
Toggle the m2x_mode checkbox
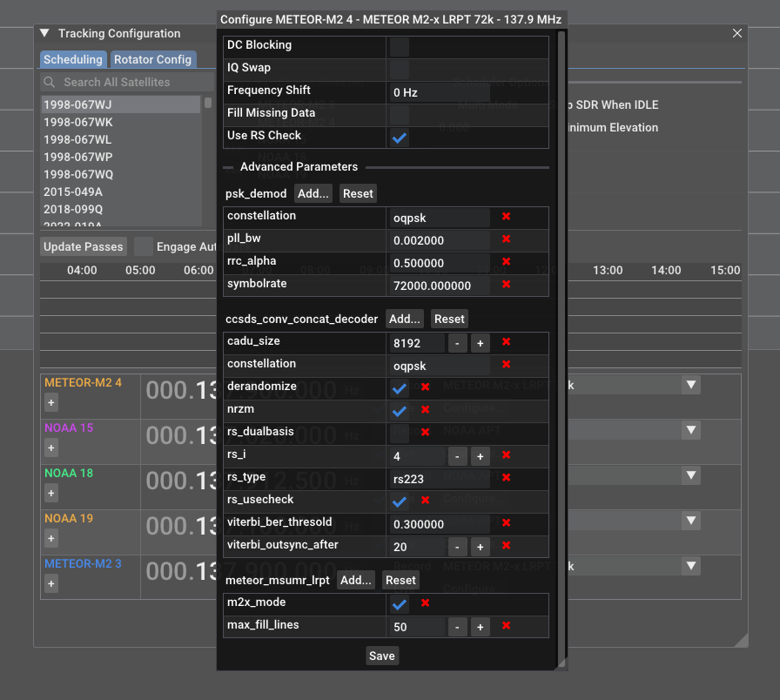click(399, 604)
